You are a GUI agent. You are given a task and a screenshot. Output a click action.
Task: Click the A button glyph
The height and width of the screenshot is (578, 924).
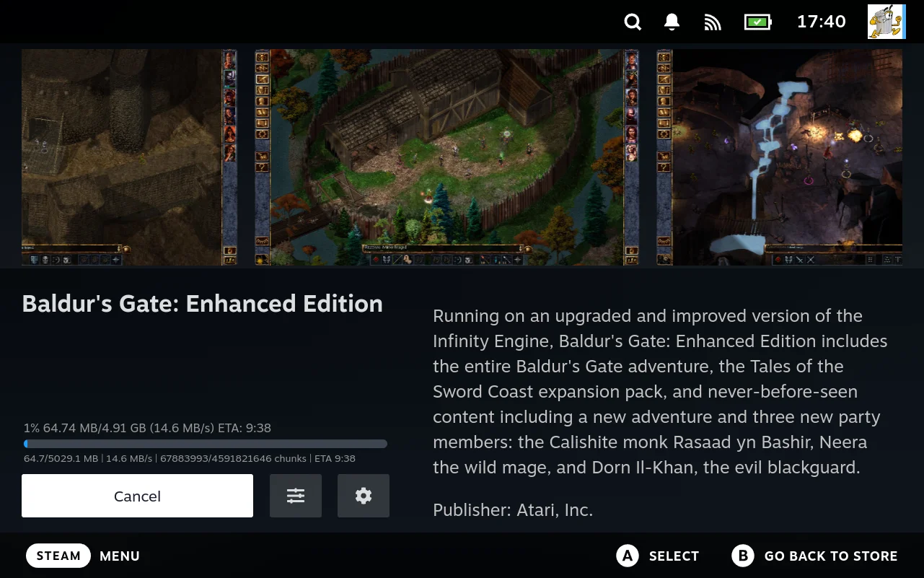(x=628, y=556)
